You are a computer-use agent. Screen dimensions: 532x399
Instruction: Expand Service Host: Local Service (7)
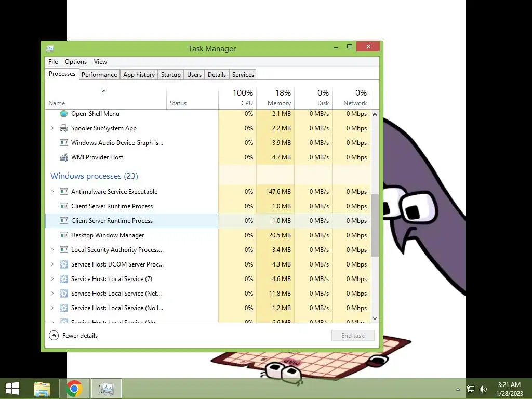[52, 279]
